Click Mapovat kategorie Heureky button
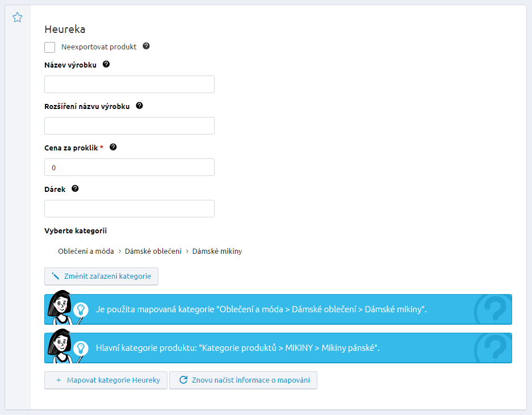The image size is (532, 415). [x=106, y=380]
